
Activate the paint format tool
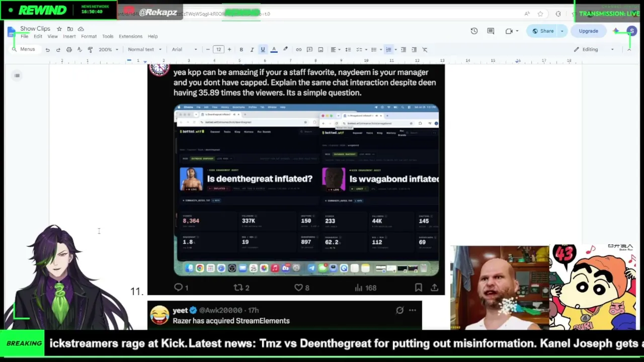[x=90, y=49]
